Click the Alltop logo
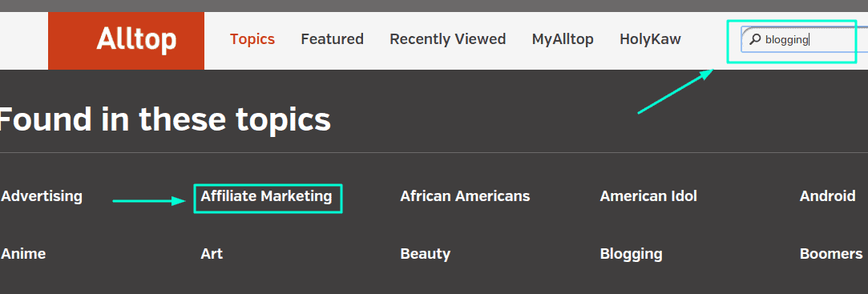 pyautogui.click(x=126, y=40)
